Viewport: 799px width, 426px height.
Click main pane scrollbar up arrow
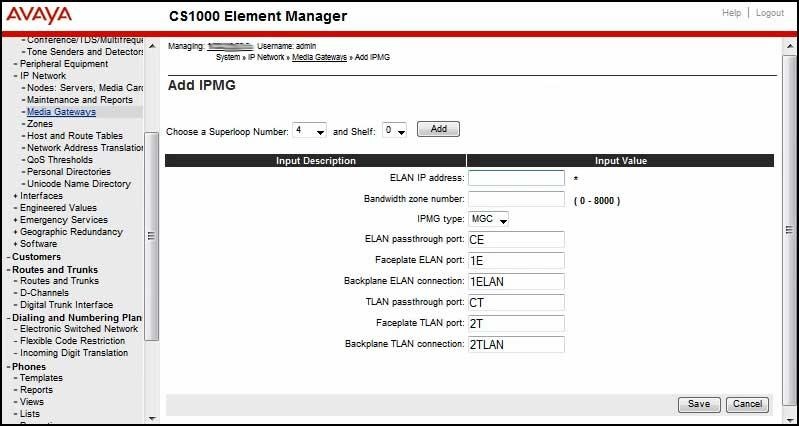coord(790,46)
